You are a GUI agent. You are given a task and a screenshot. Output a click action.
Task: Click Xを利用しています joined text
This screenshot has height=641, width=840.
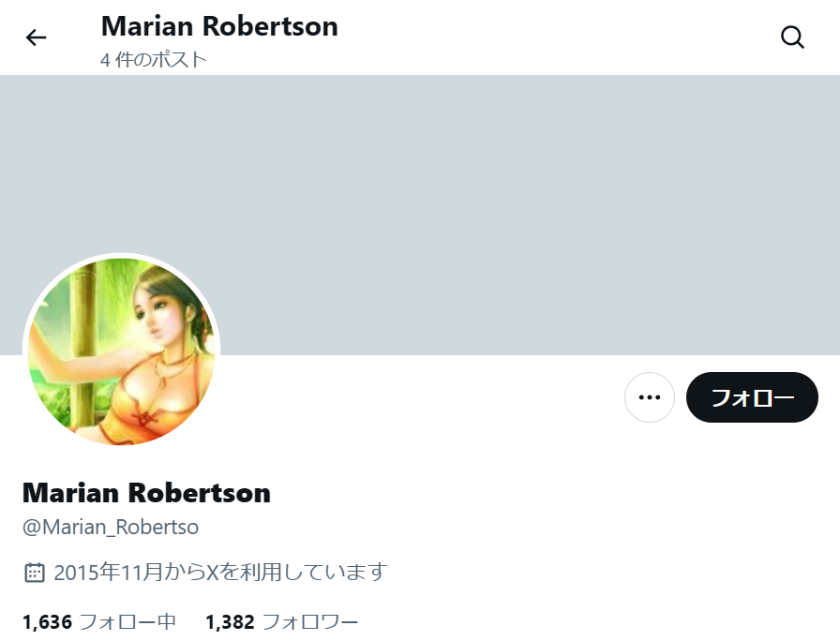click(297, 573)
